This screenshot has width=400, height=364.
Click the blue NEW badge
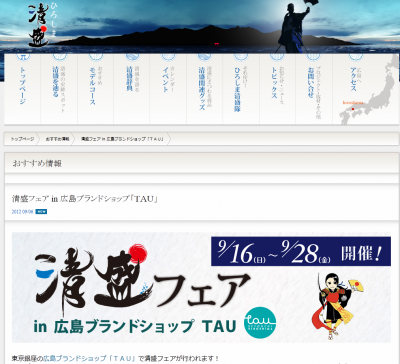[41, 211]
